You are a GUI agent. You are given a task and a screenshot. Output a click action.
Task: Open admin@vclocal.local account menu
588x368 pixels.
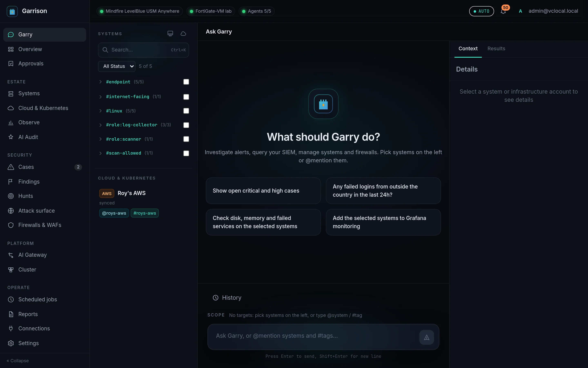[x=553, y=11]
